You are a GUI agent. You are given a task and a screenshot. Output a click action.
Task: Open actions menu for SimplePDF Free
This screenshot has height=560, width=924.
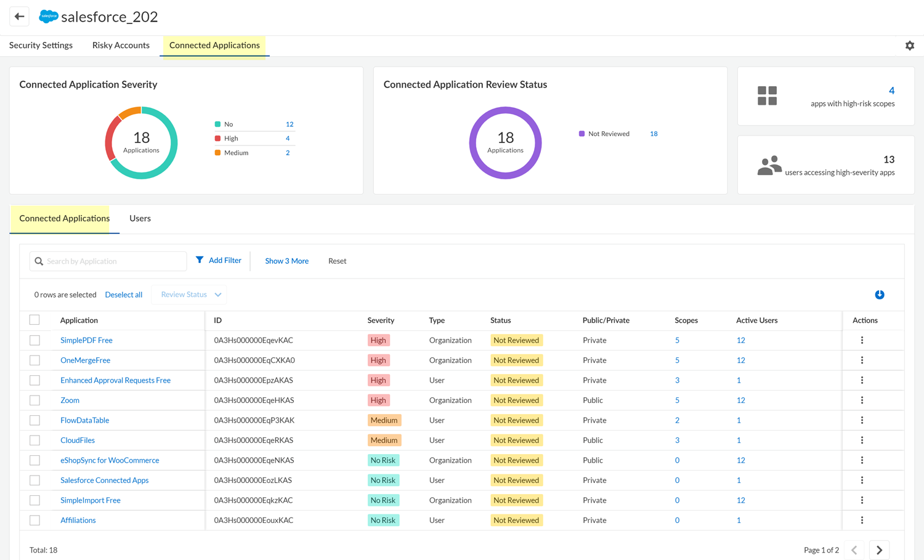(862, 340)
